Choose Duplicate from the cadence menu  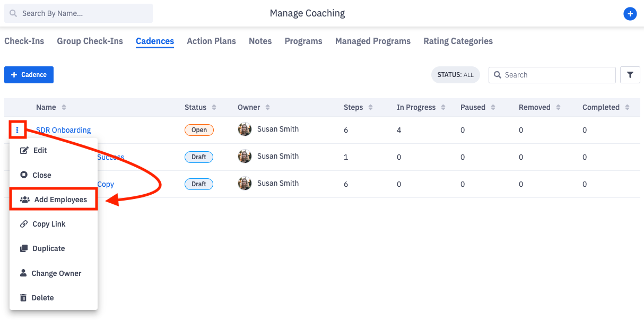(48, 248)
